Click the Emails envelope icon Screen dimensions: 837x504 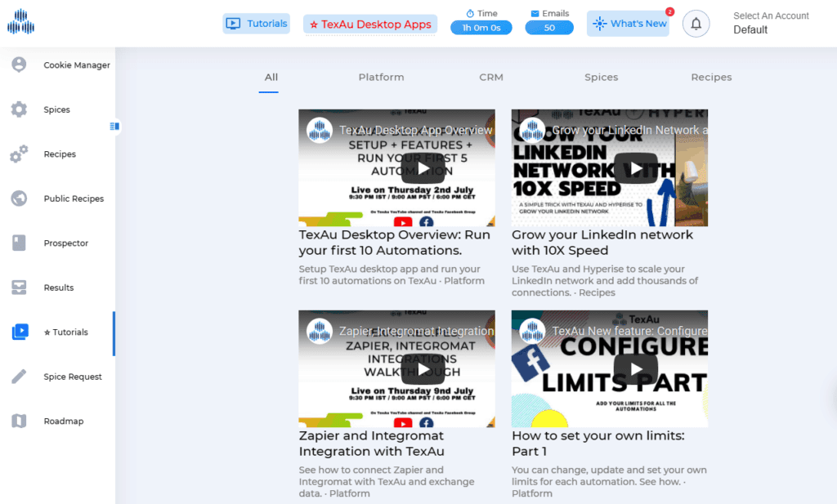click(x=535, y=13)
